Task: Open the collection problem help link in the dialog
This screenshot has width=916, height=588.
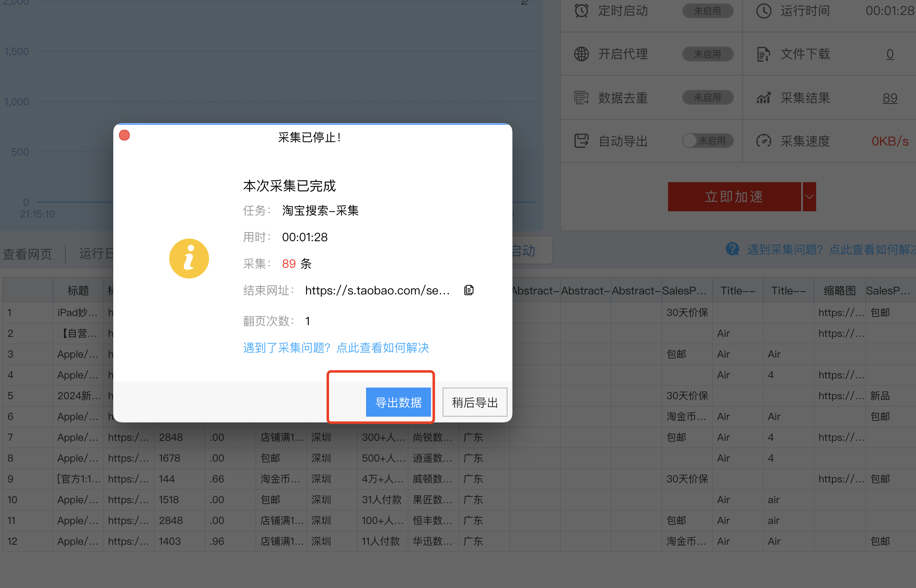Action: [x=336, y=348]
